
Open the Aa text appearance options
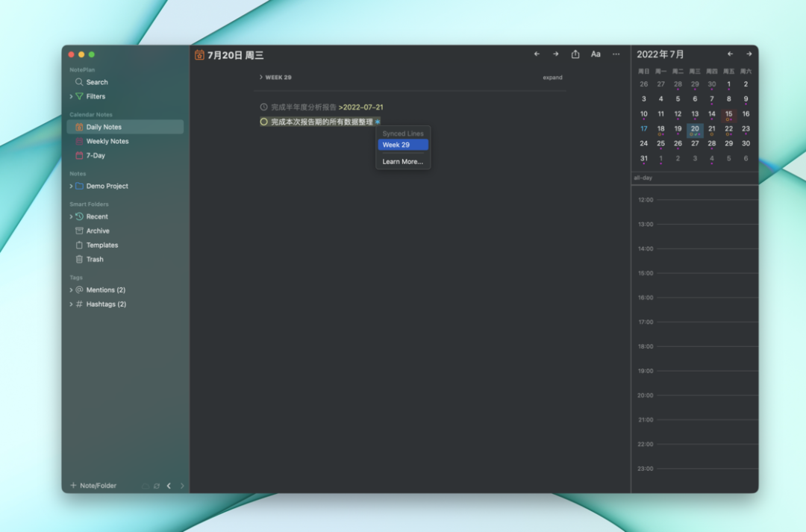[x=596, y=54]
